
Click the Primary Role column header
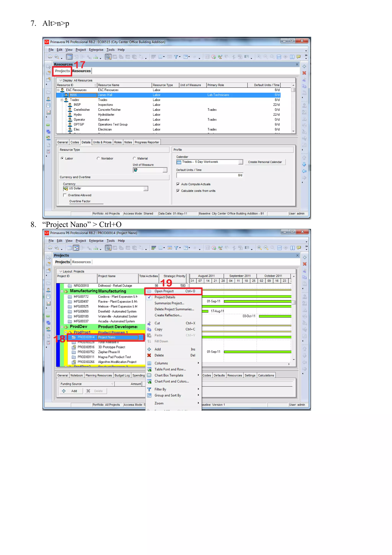coord(227,85)
